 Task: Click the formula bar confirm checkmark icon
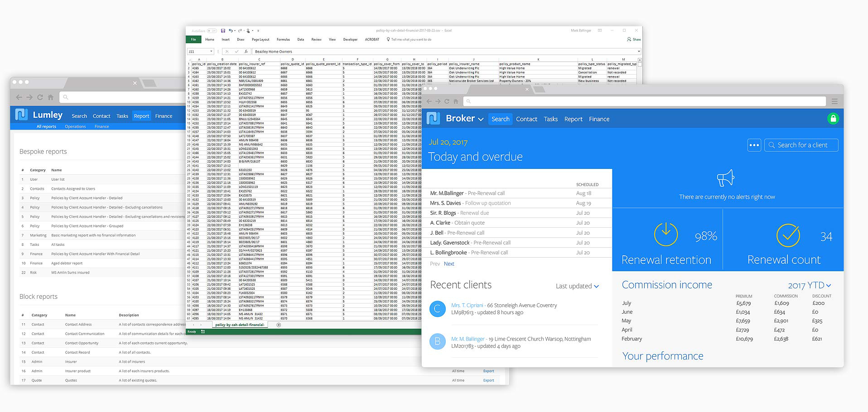click(x=236, y=52)
